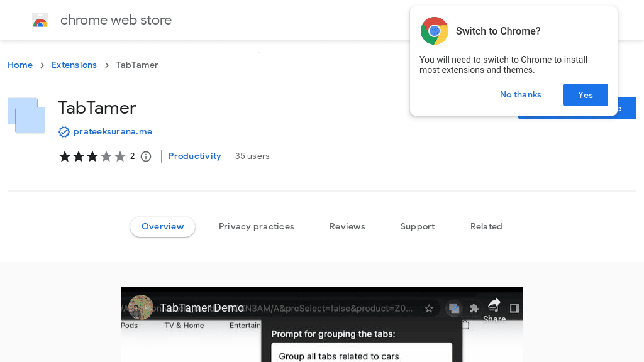Select the TabTamer extension icon
Viewport: 644px width, 362px height.
point(26,116)
